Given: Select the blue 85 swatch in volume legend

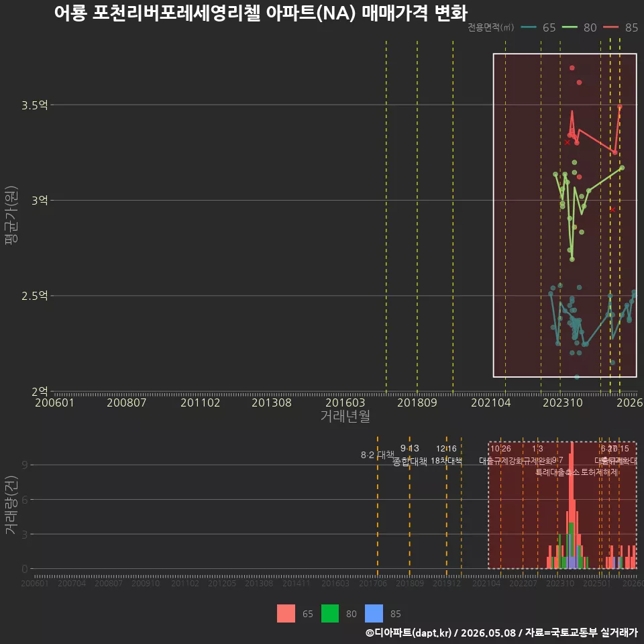Looking at the screenshot, I should 374,614.
